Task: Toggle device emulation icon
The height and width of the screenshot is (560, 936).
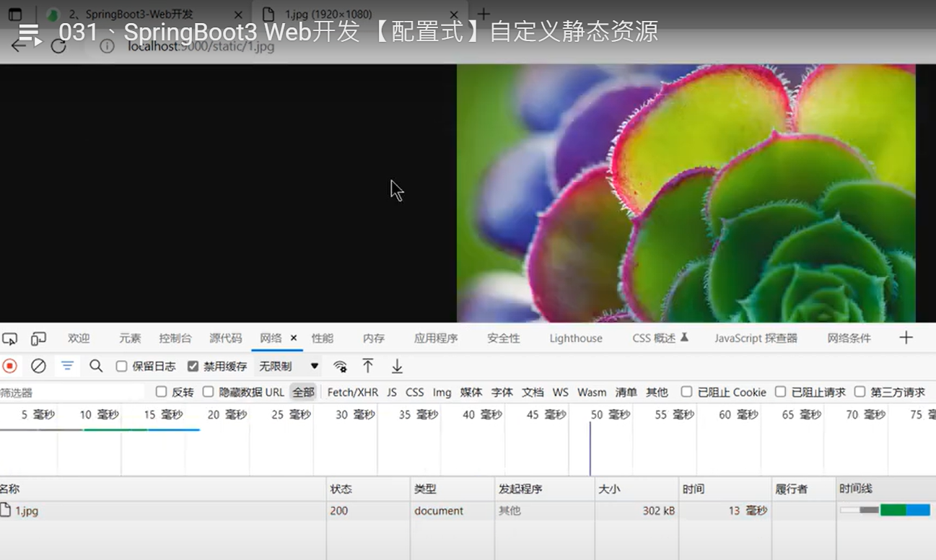Action: 38,338
